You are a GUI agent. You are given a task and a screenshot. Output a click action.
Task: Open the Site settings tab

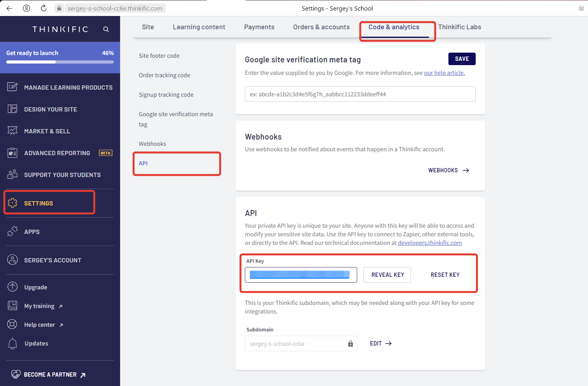148,27
